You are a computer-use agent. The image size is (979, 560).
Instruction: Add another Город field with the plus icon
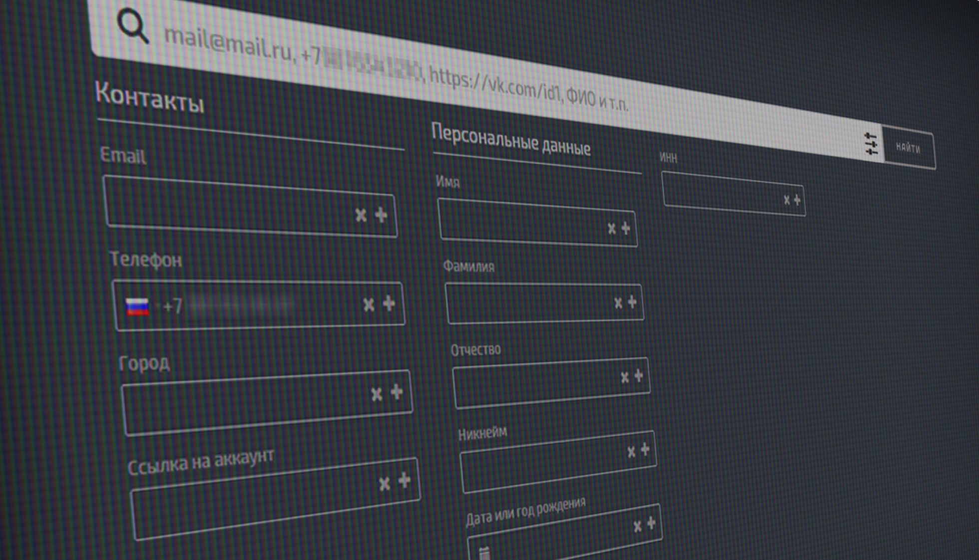pyautogui.click(x=397, y=392)
